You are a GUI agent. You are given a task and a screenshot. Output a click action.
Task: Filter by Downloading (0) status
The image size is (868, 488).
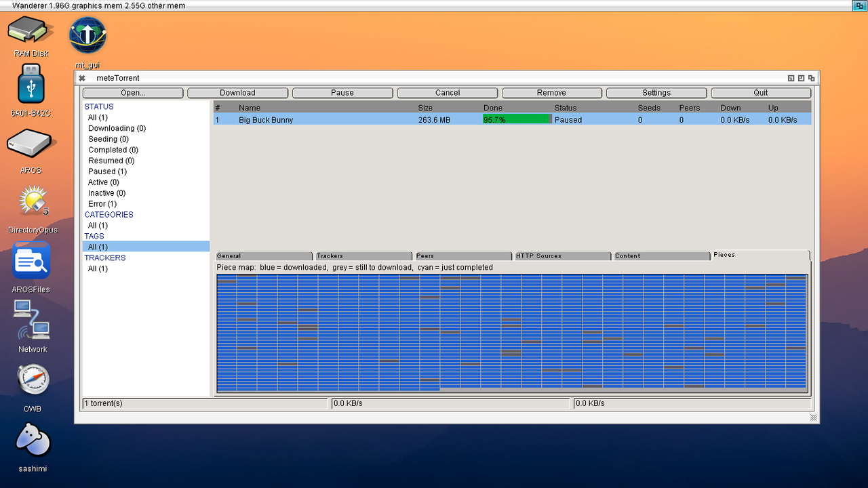117,128
